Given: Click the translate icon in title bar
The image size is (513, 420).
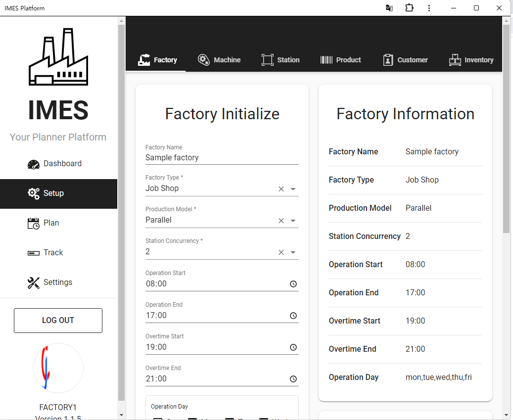Looking at the screenshot, I should click(x=389, y=8).
